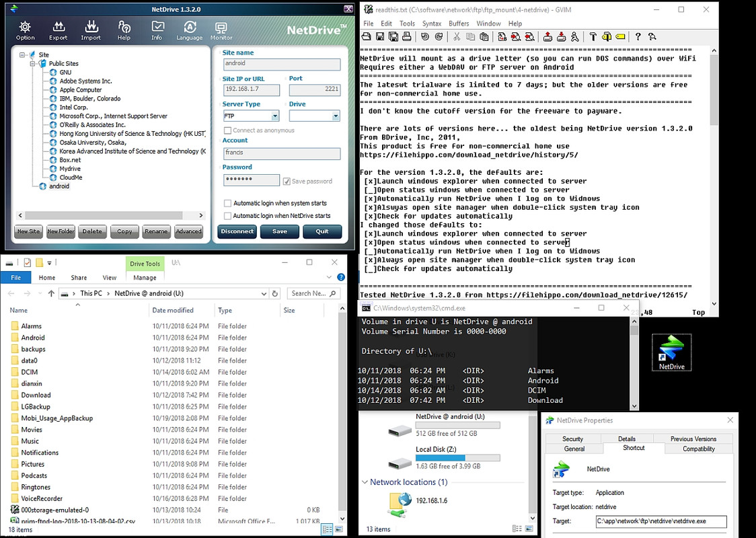This screenshot has height=538, width=756.
Task: Open Quick Access Toolbar customize dropdown
Action: coord(49,263)
